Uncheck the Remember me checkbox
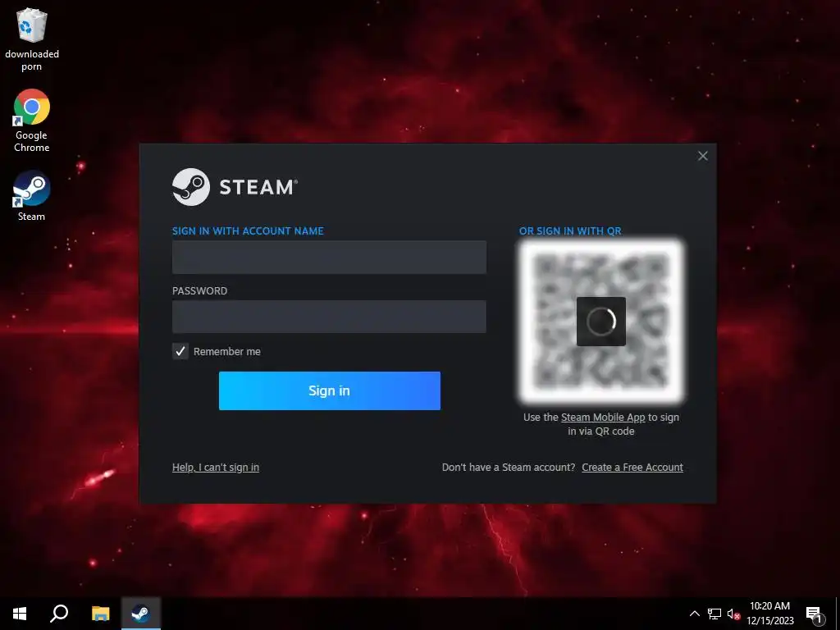 (x=180, y=351)
